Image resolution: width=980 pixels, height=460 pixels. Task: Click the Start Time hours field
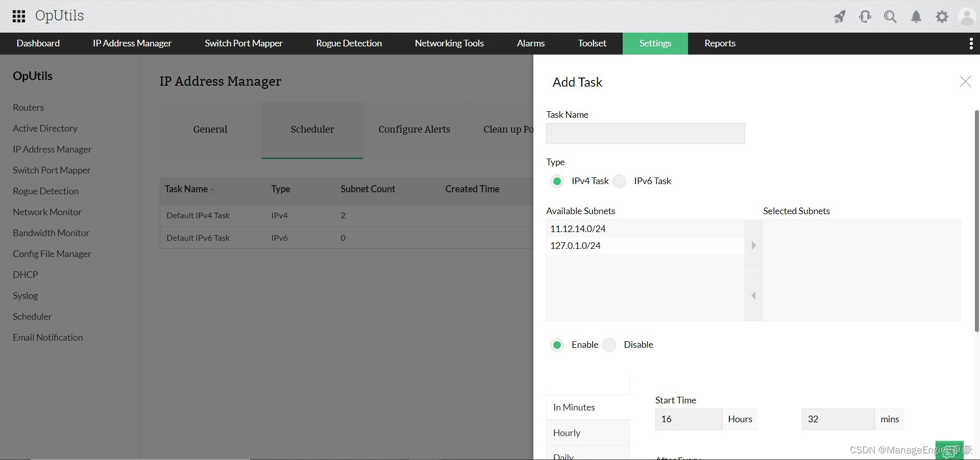pyautogui.click(x=689, y=419)
